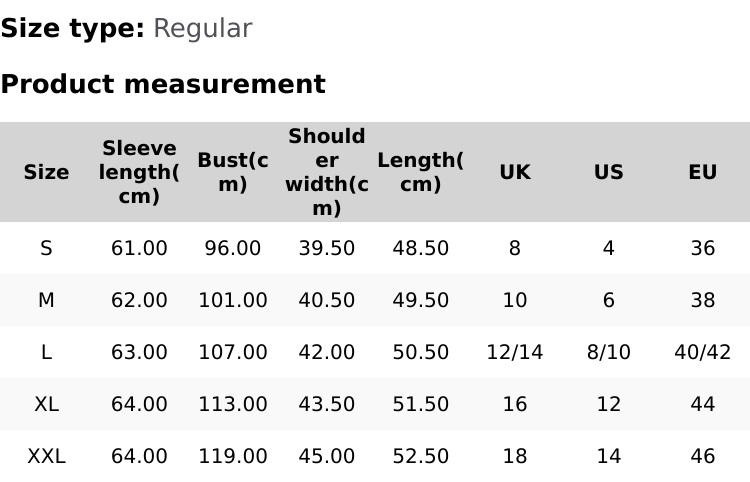Click the 40/42 EU size cell
Image resolution: width=750 pixels, height=482 pixels.
pyautogui.click(x=702, y=352)
